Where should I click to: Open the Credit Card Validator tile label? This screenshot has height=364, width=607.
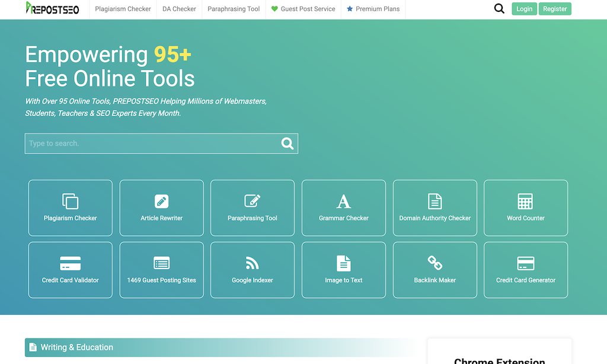click(70, 280)
